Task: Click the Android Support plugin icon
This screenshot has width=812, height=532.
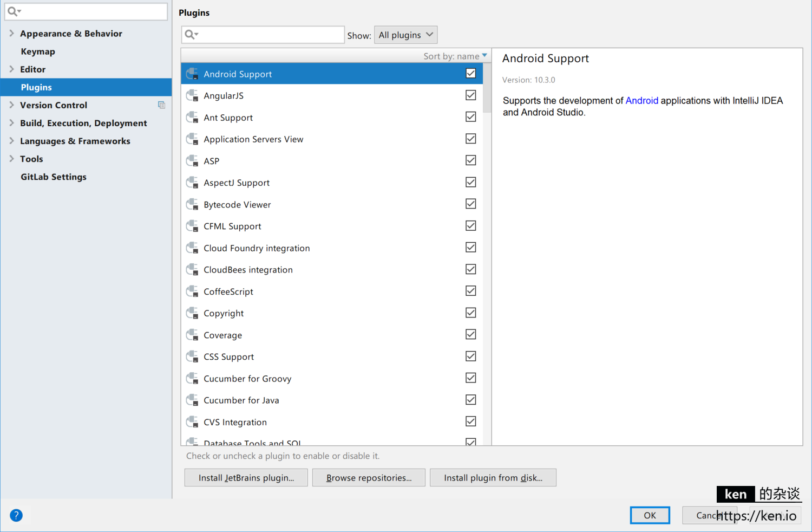Action: point(192,74)
